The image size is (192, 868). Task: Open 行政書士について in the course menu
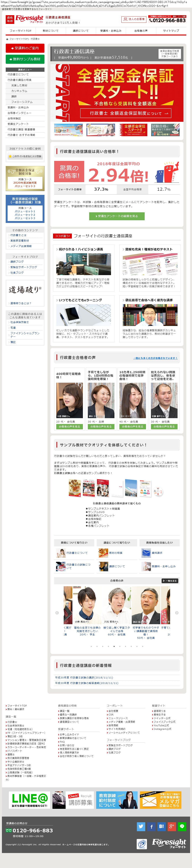coord(25,74)
